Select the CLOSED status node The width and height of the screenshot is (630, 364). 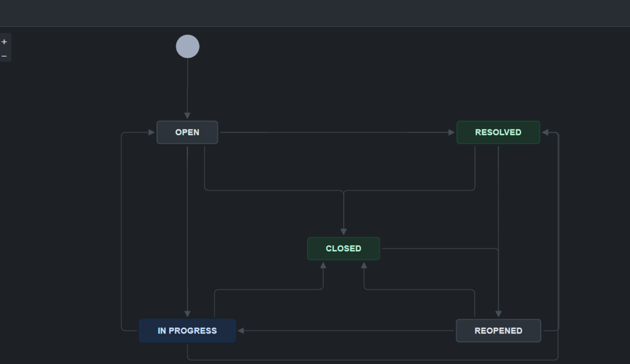coord(343,248)
